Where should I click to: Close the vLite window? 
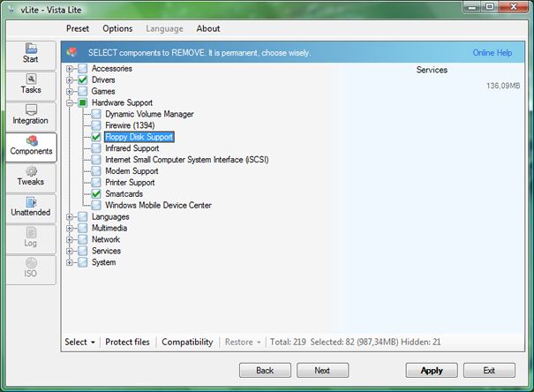point(514,6)
